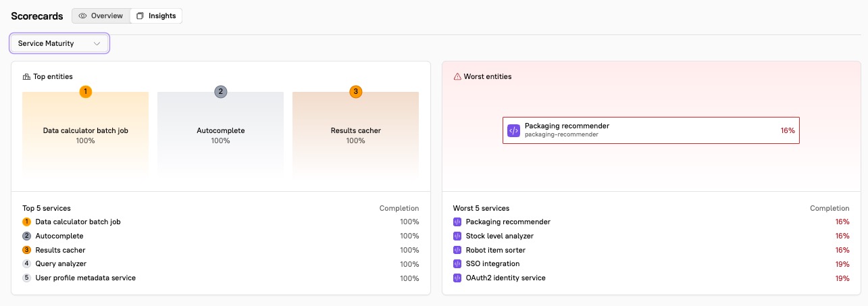
Task: Click the Packaging recommender code icon in card
Action: coord(513,130)
